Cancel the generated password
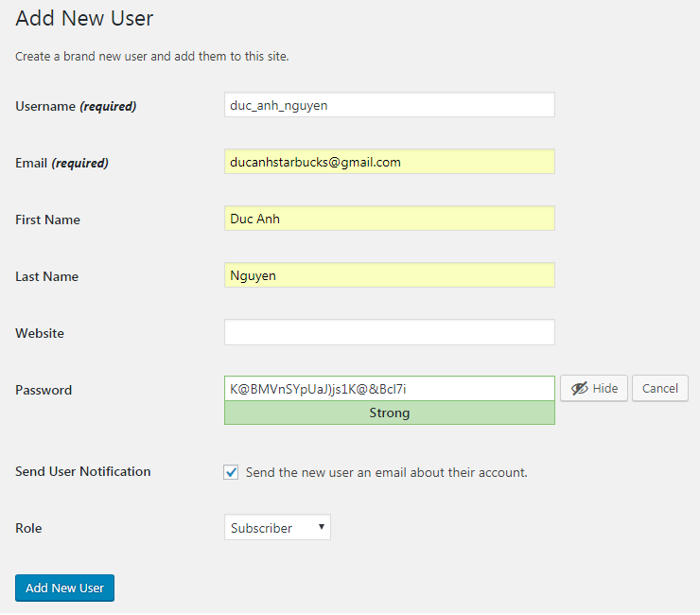 click(x=659, y=389)
